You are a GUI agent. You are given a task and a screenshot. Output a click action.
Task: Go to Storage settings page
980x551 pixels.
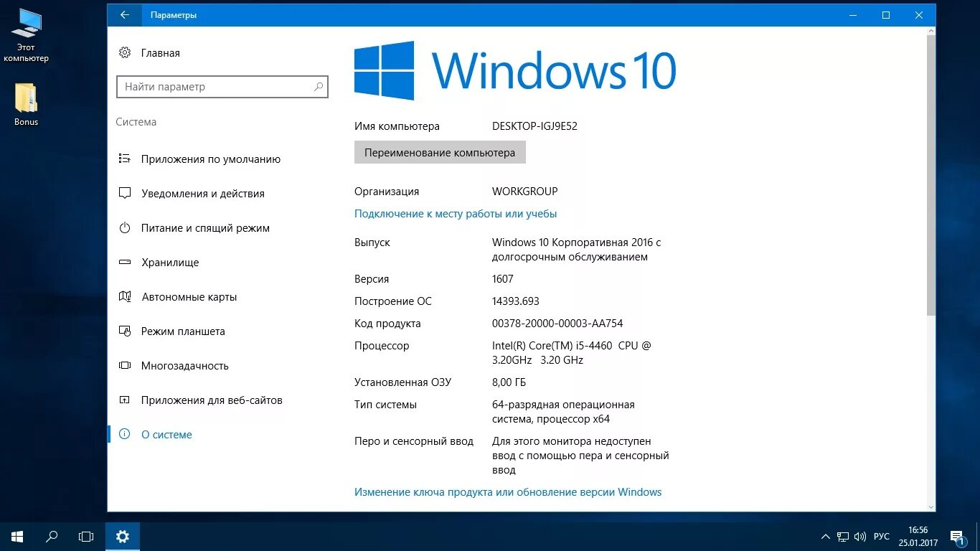click(170, 263)
